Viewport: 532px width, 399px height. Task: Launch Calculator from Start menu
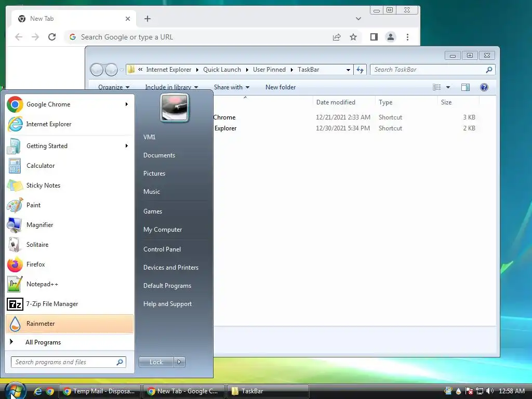tap(70, 166)
